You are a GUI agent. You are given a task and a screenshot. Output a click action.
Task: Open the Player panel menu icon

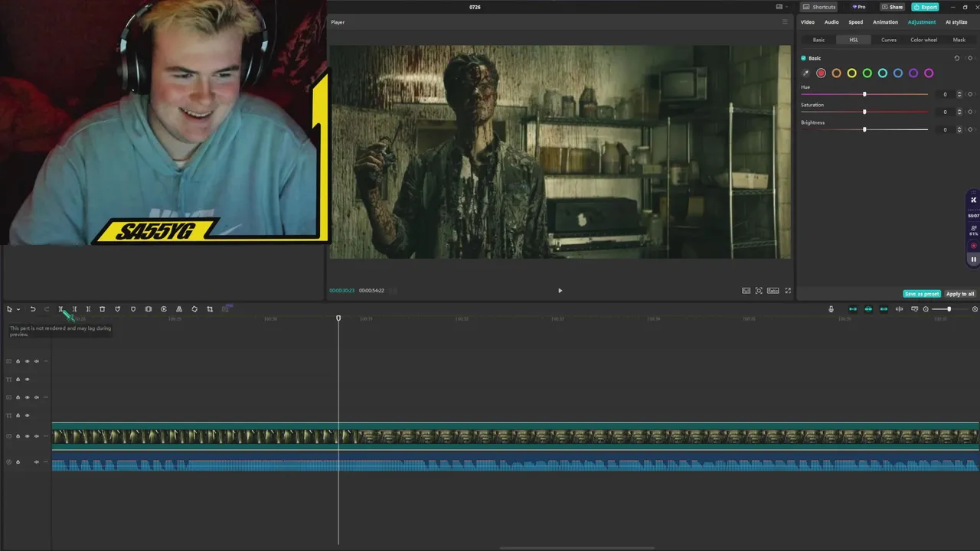[784, 22]
